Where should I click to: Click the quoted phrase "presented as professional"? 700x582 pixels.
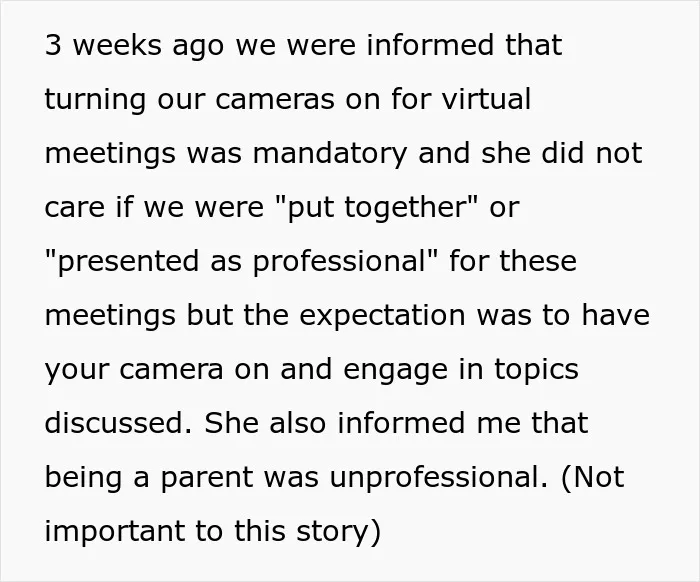click(242, 262)
